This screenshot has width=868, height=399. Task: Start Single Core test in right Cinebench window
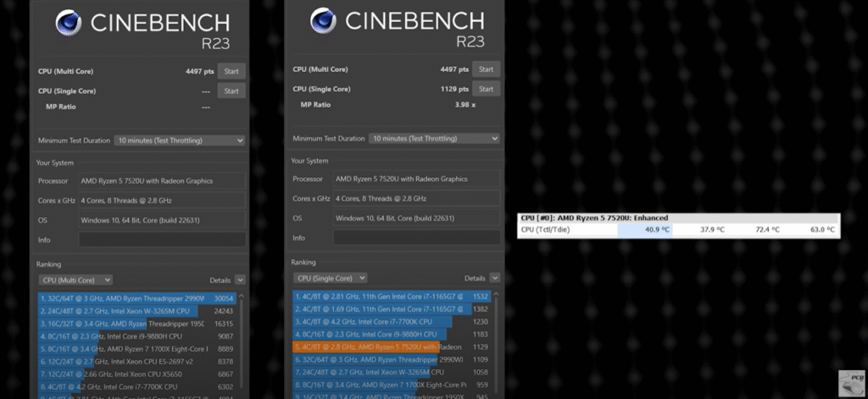tap(486, 89)
